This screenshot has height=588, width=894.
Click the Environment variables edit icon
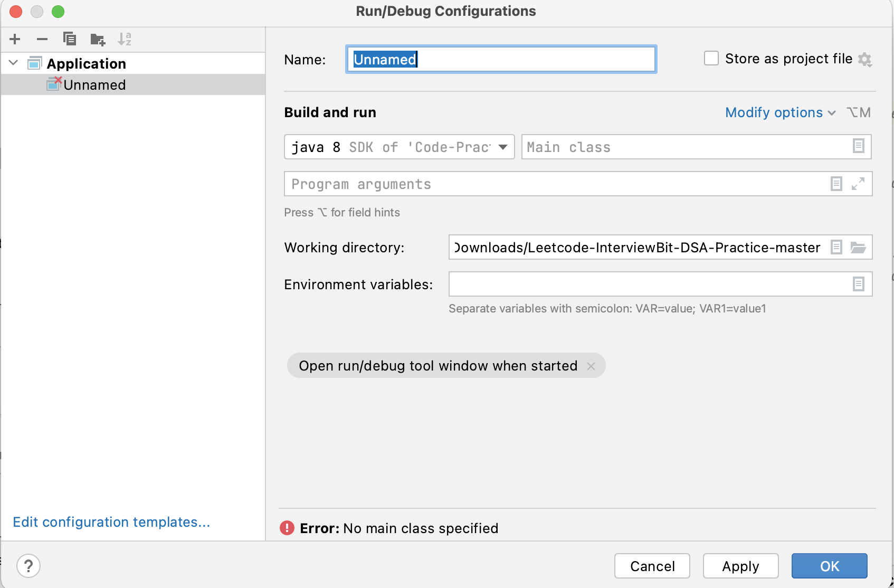tap(859, 284)
